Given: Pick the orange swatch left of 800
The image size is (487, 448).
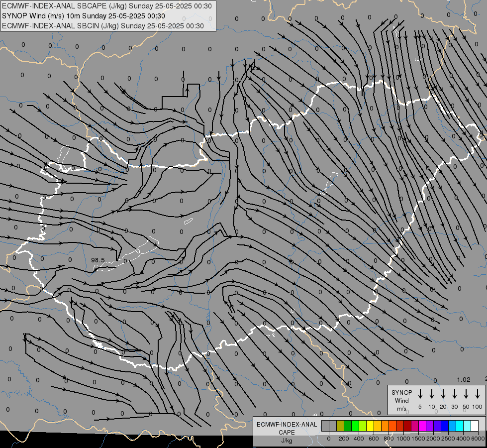Looking at the screenshot, I should (x=385, y=426).
